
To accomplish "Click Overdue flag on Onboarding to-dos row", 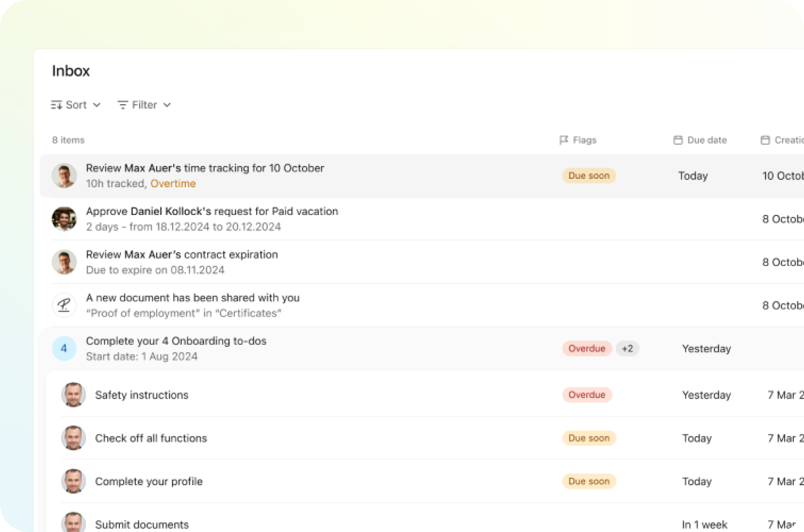I will (587, 349).
